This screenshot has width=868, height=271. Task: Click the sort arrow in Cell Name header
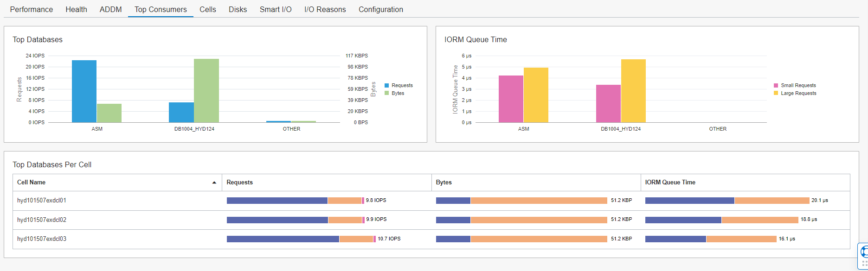214,183
